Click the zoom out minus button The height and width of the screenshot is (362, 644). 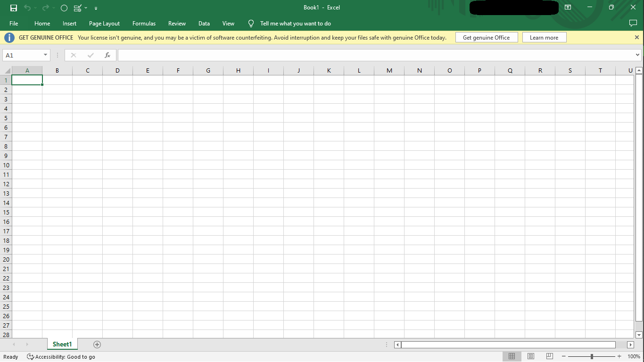[x=564, y=356]
